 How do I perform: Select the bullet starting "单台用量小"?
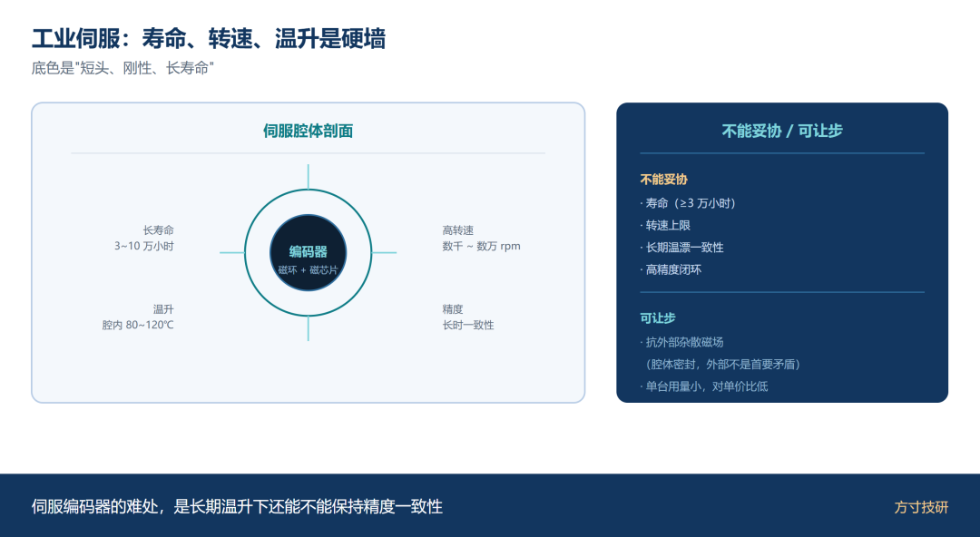pos(704,386)
